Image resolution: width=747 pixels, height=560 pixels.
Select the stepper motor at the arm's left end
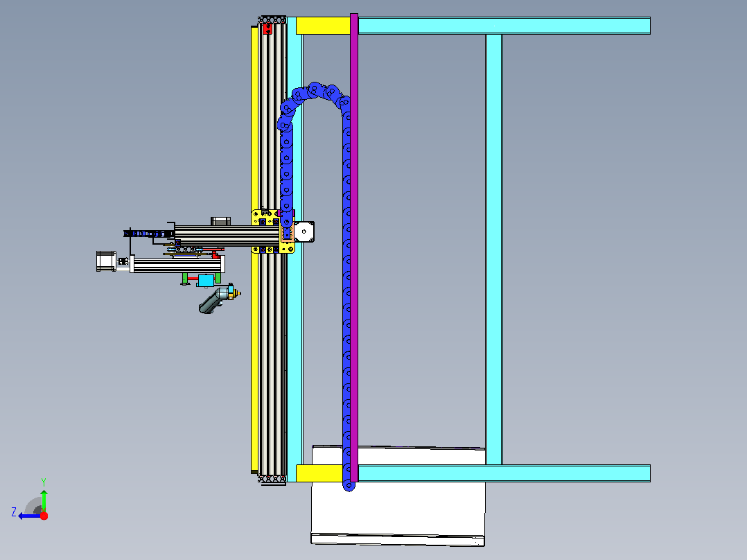106,261
